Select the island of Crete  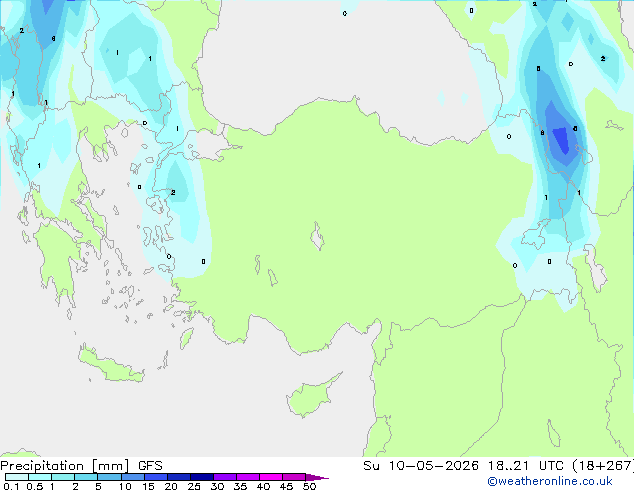click(x=110, y=365)
